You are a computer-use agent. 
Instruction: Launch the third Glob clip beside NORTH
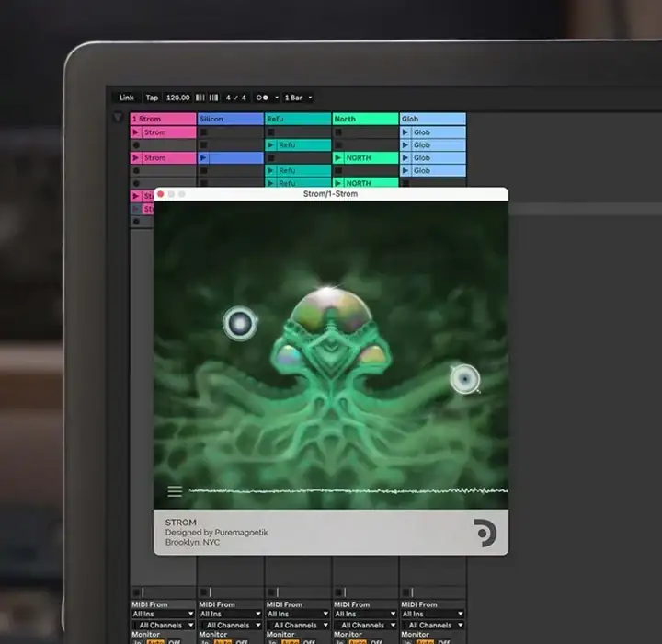click(x=405, y=158)
